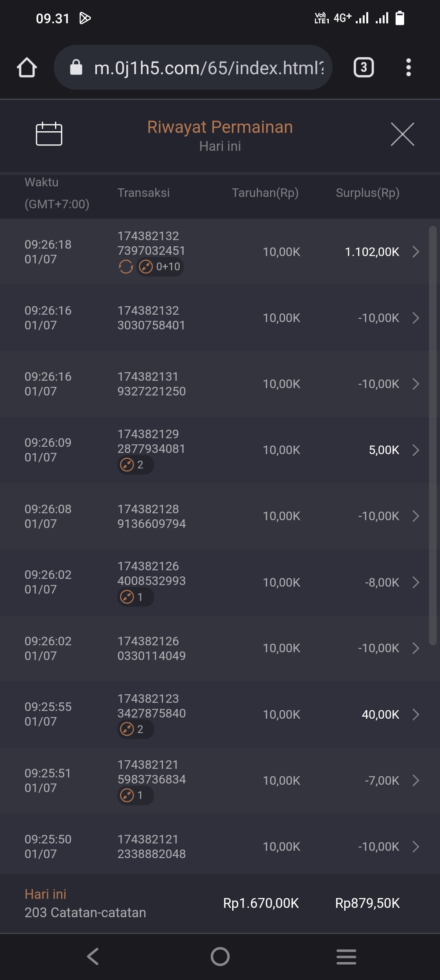Close the Riwayat Permainan panel
The width and height of the screenshot is (440, 980).
(x=402, y=134)
